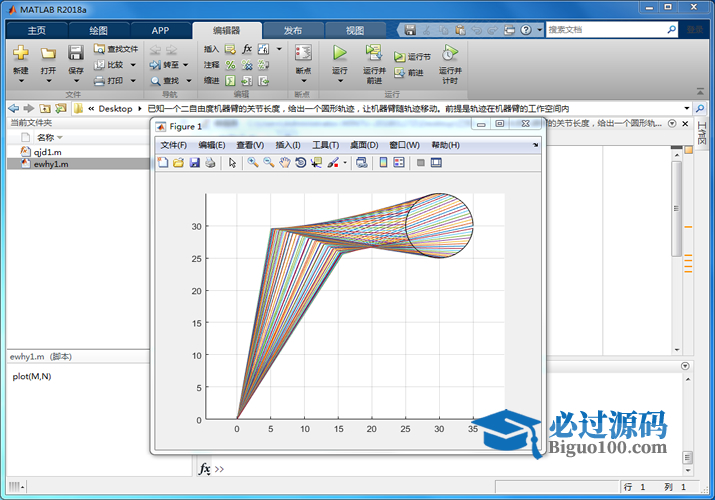The height and width of the screenshot is (500, 715).
Task: Click the Find Files (查找文件) button
Action: pos(116,48)
